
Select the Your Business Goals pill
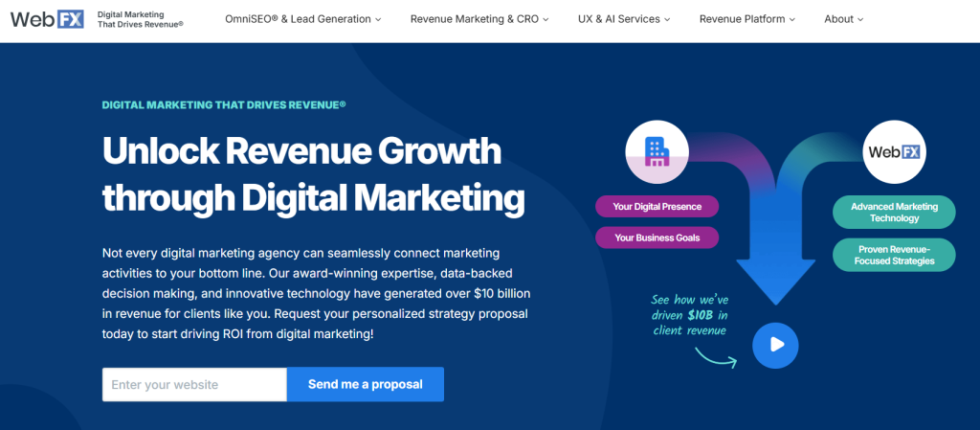point(657,238)
